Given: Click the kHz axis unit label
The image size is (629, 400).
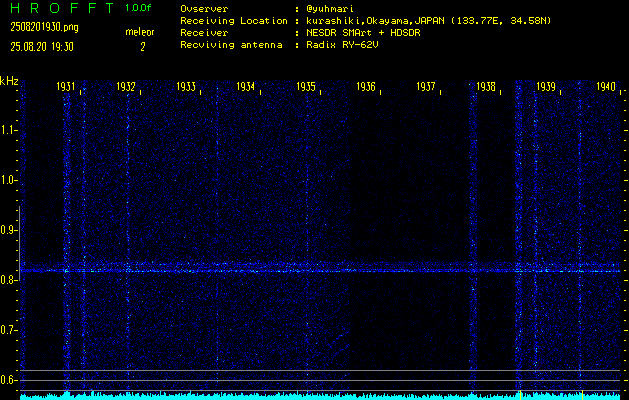Looking at the screenshot, I should (9, 81).
